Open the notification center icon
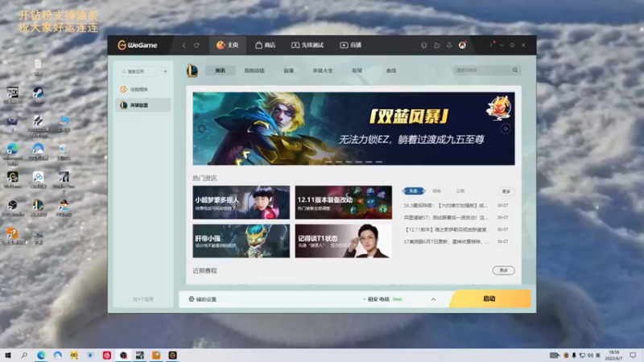The width and height of the screenshot is (644, 362). pos(633,355)
